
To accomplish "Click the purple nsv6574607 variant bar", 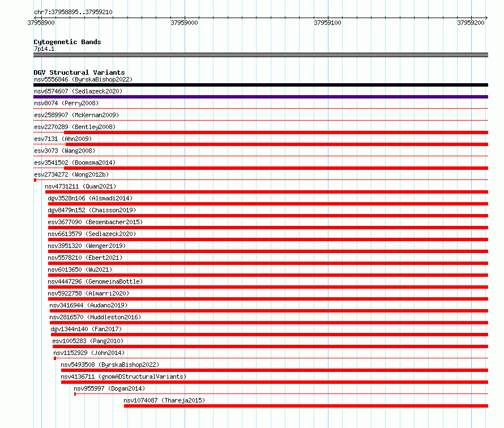I will tap(260, 97).
